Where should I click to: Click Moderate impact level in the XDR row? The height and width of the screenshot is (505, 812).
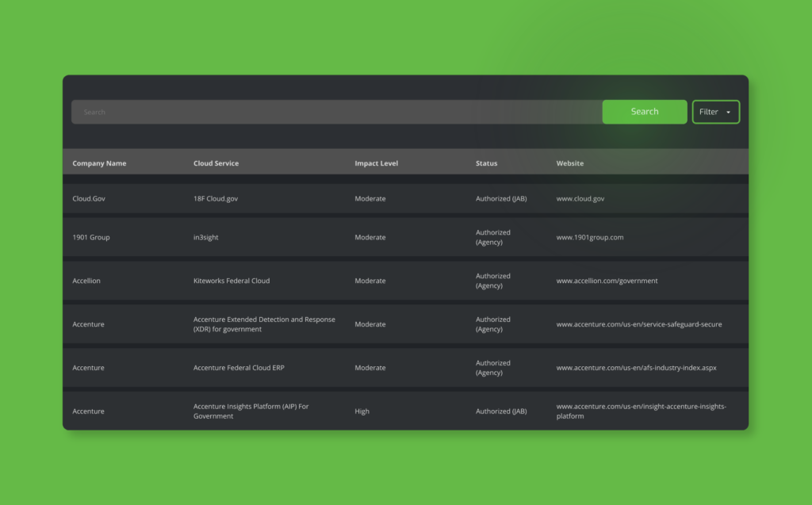coord(370,324)
